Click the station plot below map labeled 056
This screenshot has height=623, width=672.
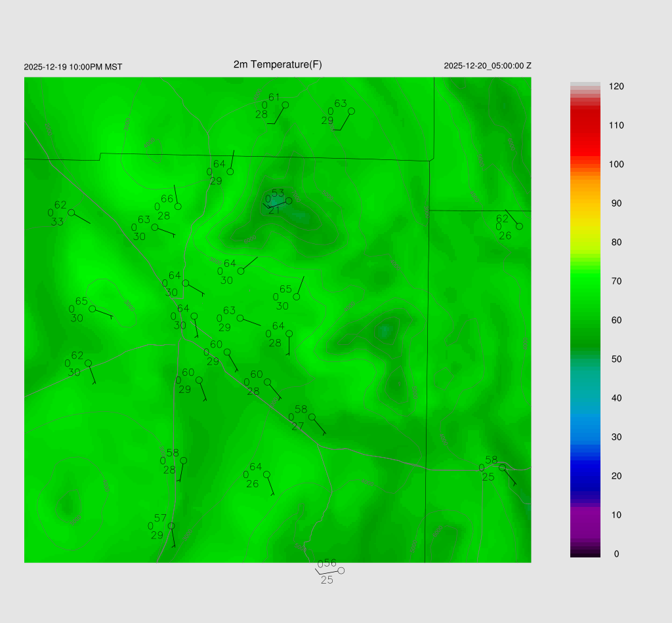coord(341,571)
